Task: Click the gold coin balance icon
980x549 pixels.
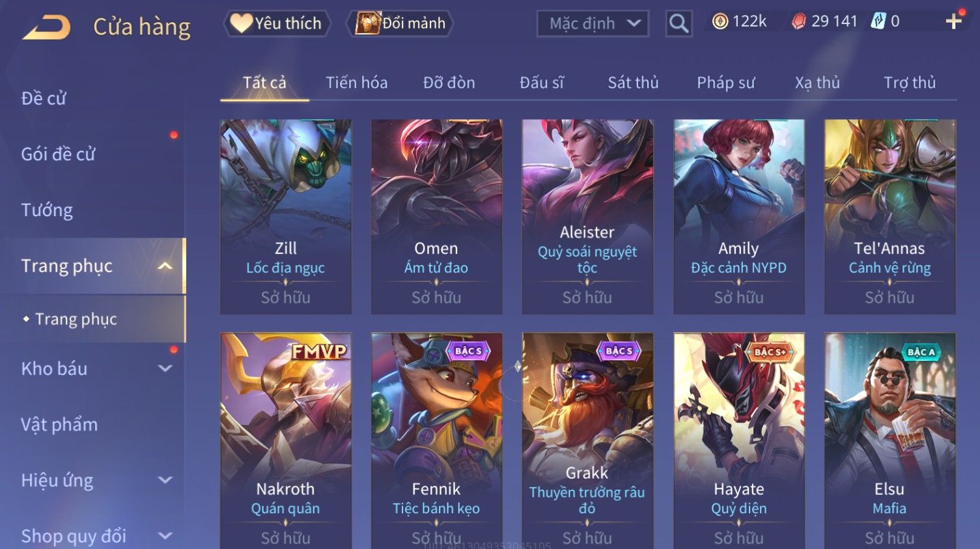Action: 720,21
